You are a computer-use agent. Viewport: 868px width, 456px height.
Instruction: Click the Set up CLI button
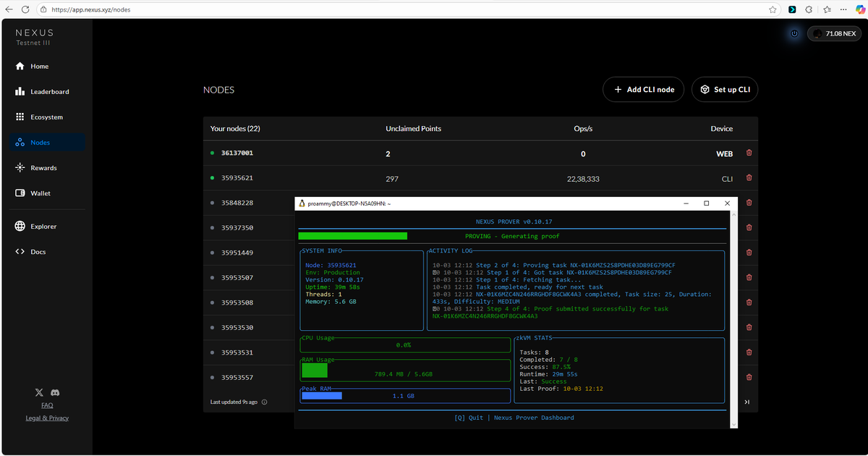(x=725, y=90)
